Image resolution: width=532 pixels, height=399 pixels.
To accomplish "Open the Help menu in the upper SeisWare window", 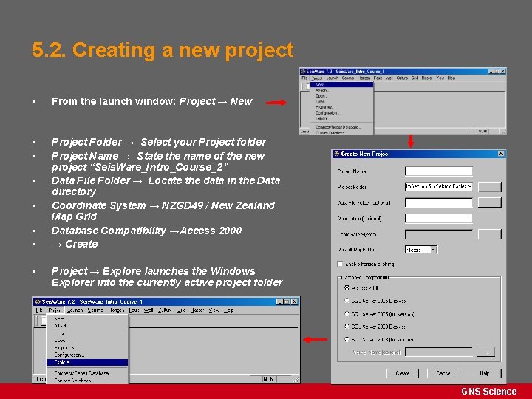I will (x=451, y=78).
